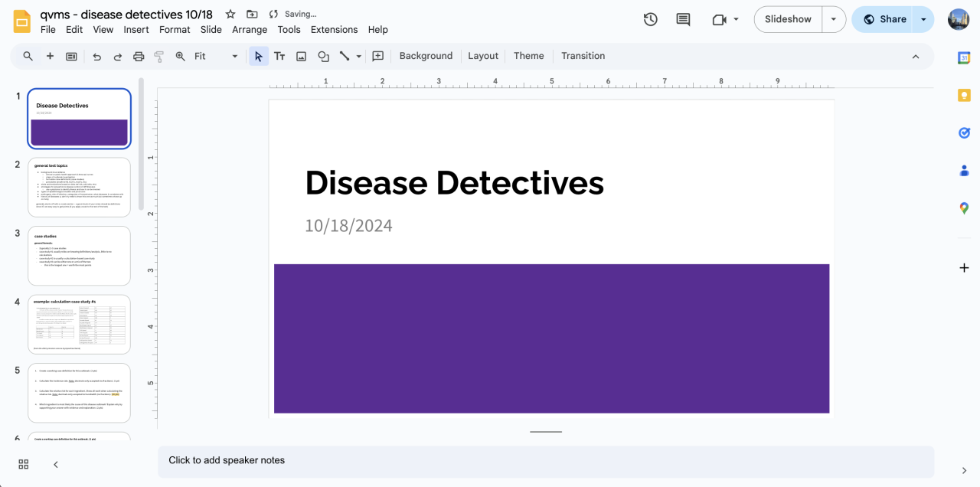This screenshot has width=980, height=487.
Task: Star this presentation
Action: point(230,14)
